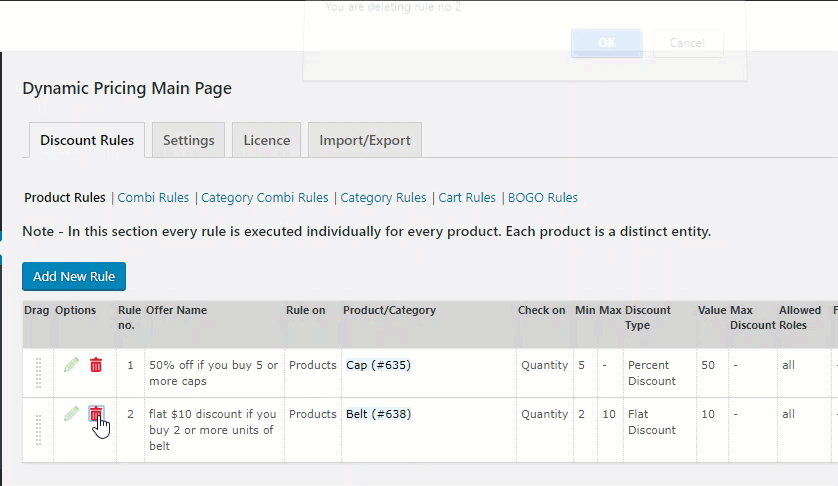Delete rule 1 using the trash icon

coord(96,365)
